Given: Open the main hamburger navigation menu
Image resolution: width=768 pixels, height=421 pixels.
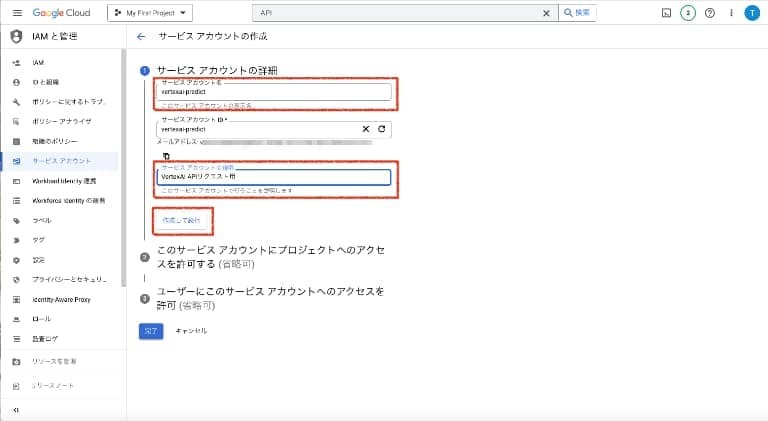Looking at the screenshot, I should [17, 13].
